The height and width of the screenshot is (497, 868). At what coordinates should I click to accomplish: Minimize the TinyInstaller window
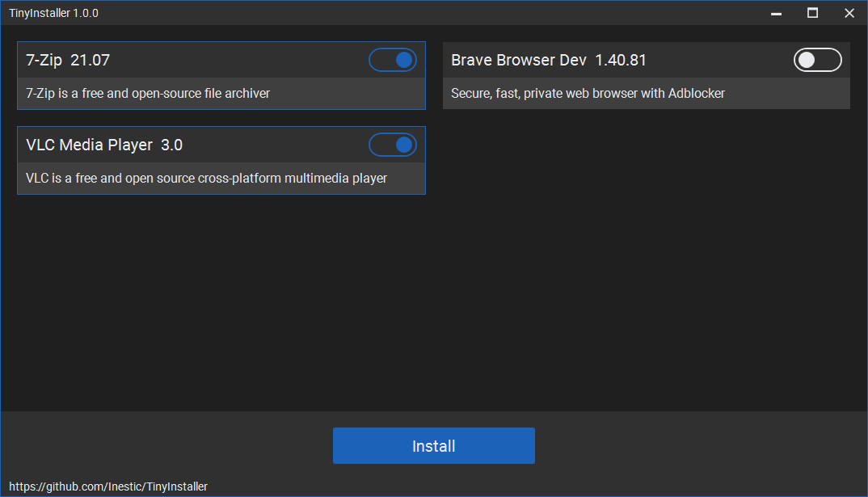click(776, 13)
